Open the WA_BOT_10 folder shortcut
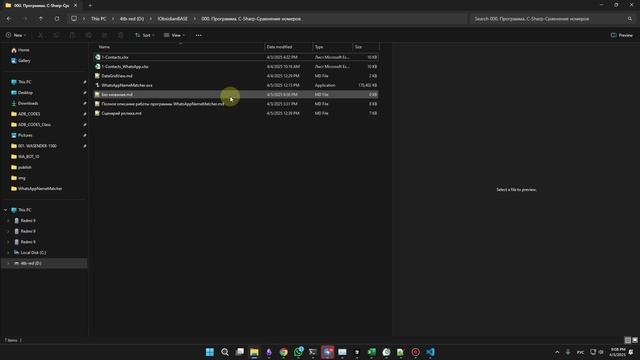 (x=29, y=157)
